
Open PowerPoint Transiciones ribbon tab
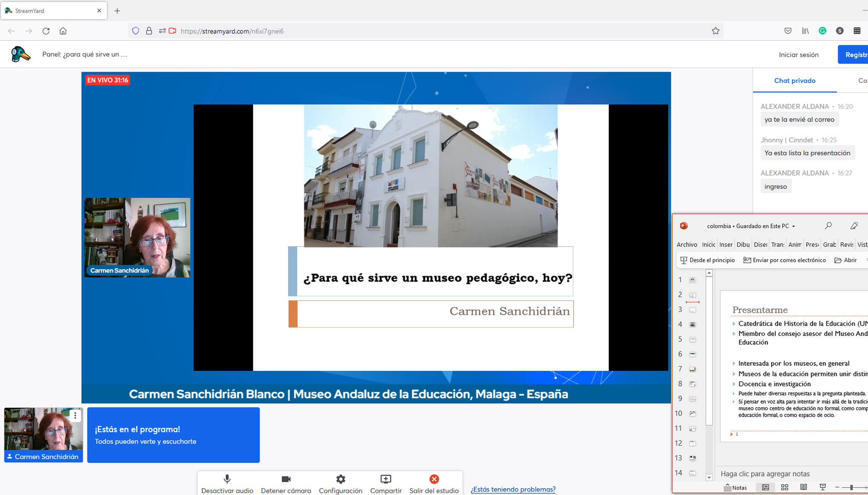(778, 245)
